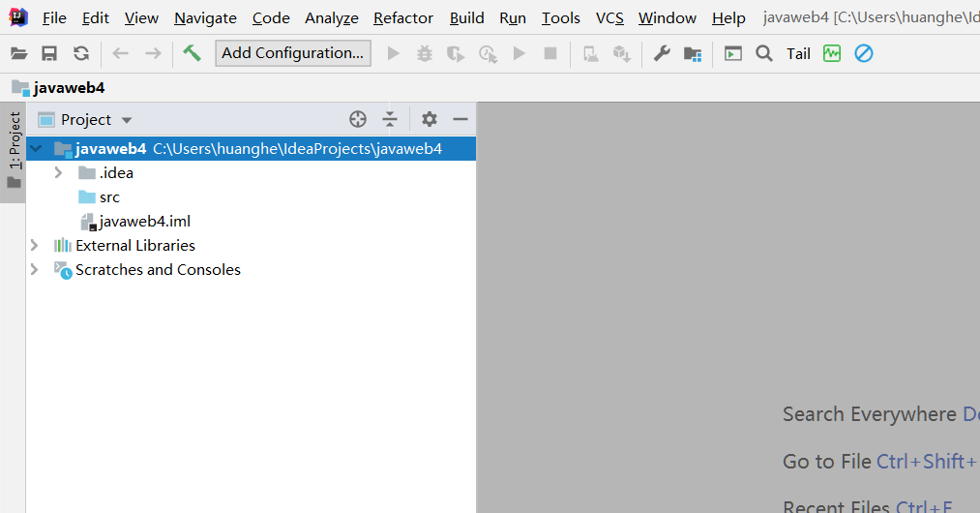The width and height of the screenshot is (980, 513).
Task: Click the Profiler clock run icon
Action: (489, 54)
